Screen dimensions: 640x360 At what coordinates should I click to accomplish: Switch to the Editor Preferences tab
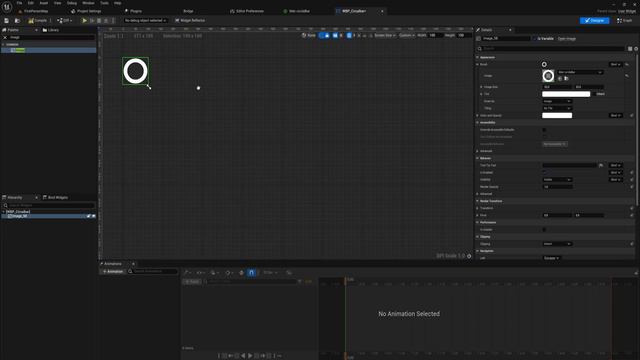[247, 11]
